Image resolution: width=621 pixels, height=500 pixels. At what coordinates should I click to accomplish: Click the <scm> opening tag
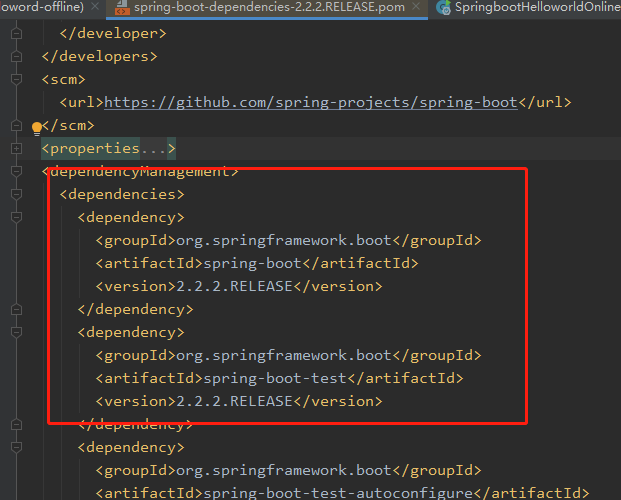pos(63,80)
